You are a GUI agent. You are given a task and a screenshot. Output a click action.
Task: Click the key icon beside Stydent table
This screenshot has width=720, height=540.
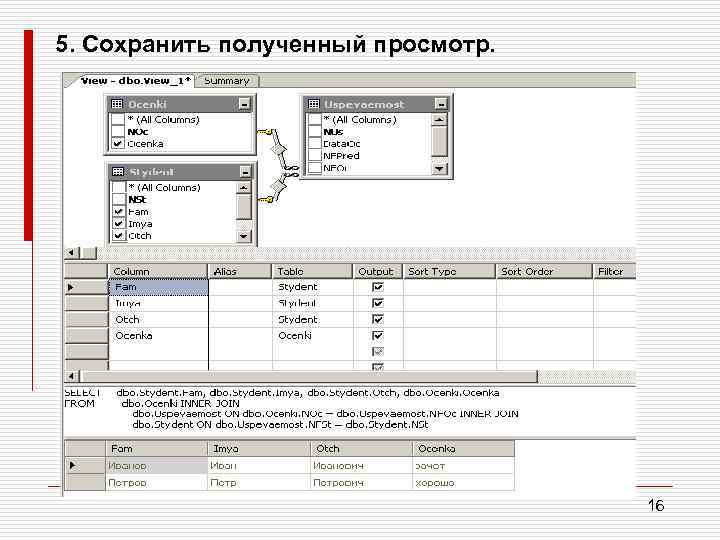click(265, 200)
